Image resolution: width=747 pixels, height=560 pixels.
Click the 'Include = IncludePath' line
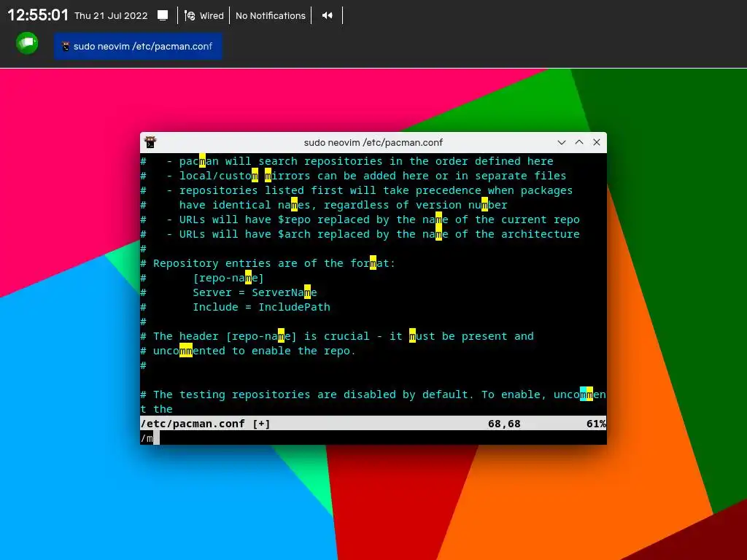click(261, 307)
